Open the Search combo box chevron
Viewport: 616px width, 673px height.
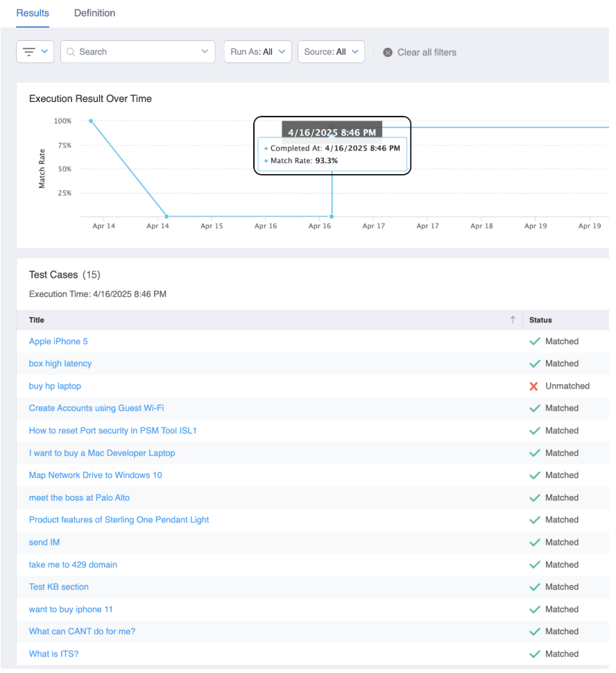pos(205,52)
